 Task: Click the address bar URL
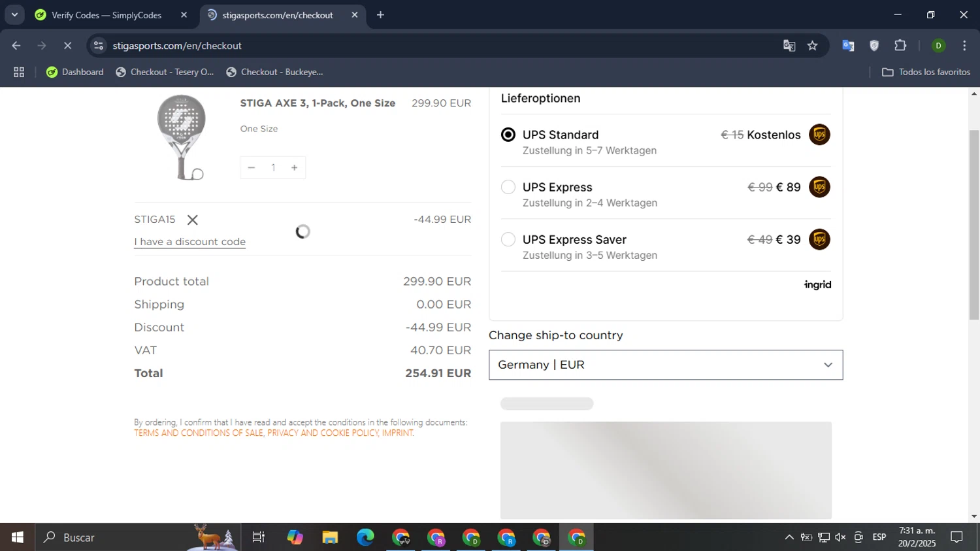177,46
